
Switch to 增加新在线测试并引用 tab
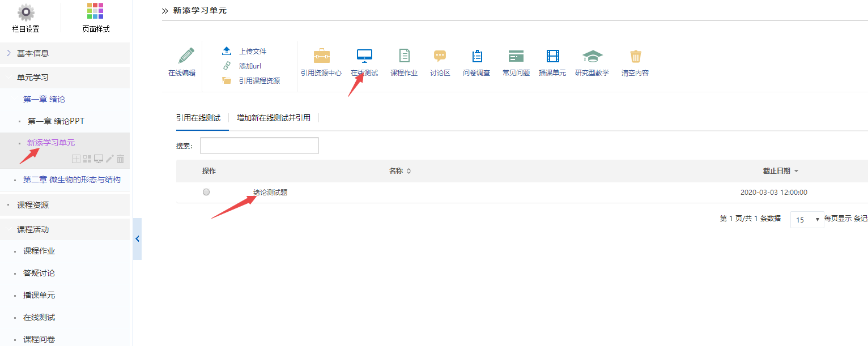[274, 118]
